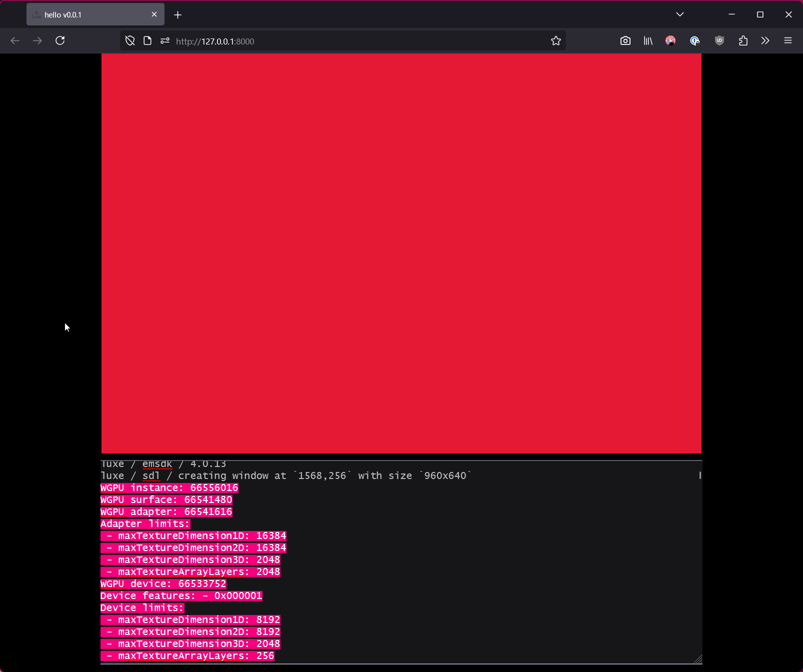Click the address bar showing 127.0.0.1:8000

click(x=350, y=41)
